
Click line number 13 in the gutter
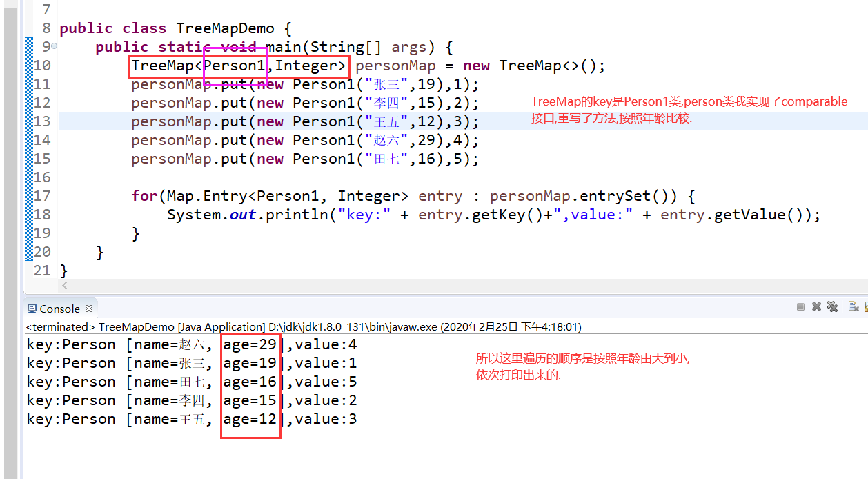click(42, 121)
